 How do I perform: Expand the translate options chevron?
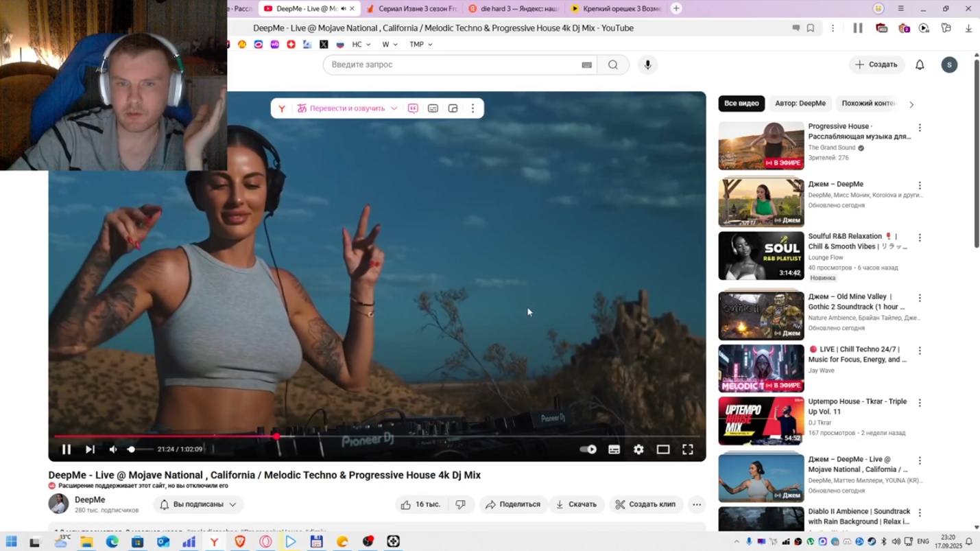pyautogui.click(x=394, y=108)
